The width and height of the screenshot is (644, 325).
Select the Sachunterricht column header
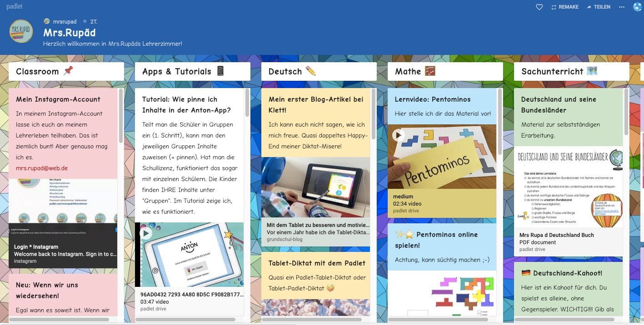[572, 71]
